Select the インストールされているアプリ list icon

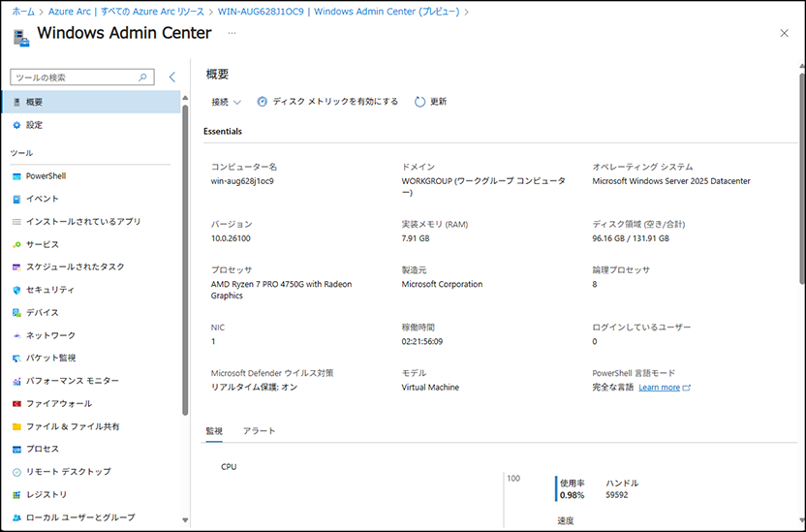click(x=17, y=222)
